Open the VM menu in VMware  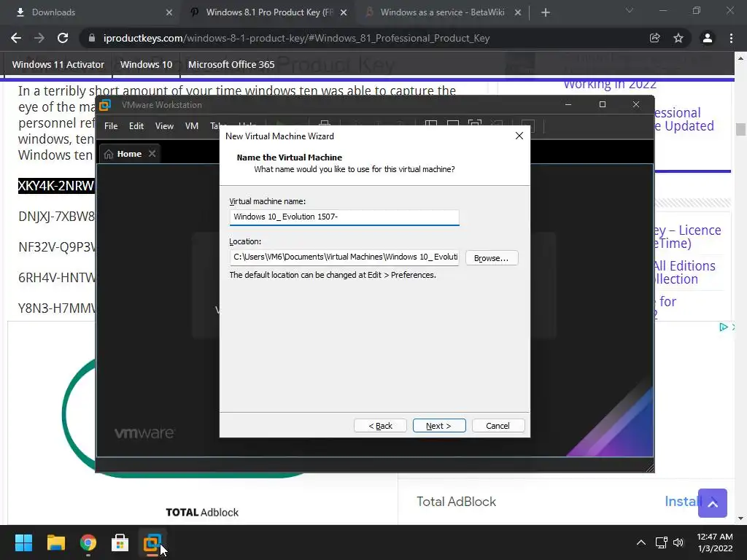coord(192,126)
